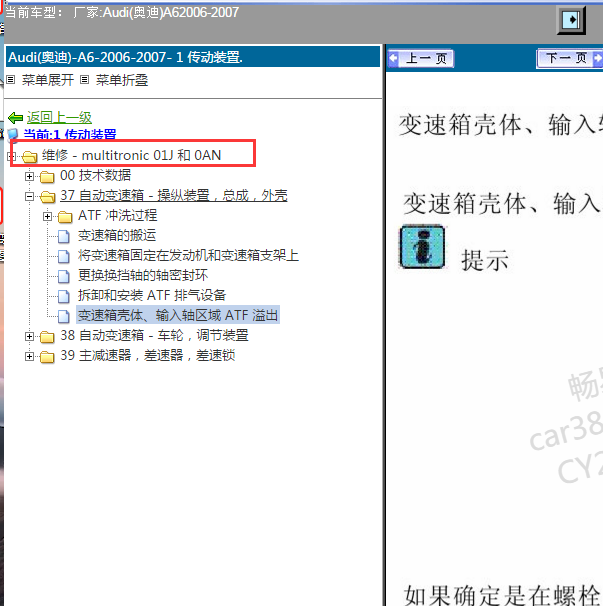Expand the ATF 冲洗过程 folder

(47, 216)
